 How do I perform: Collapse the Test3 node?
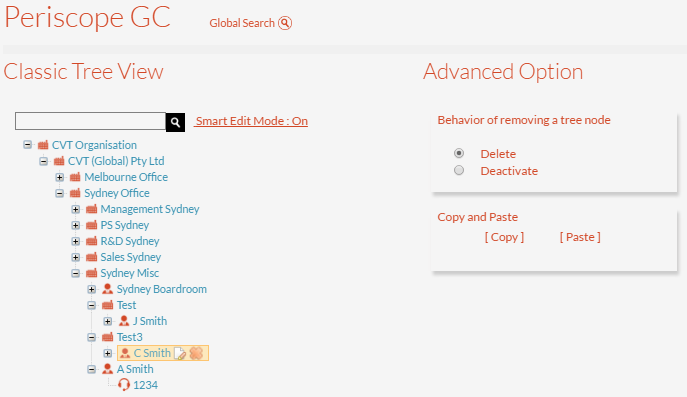point(92,337)
